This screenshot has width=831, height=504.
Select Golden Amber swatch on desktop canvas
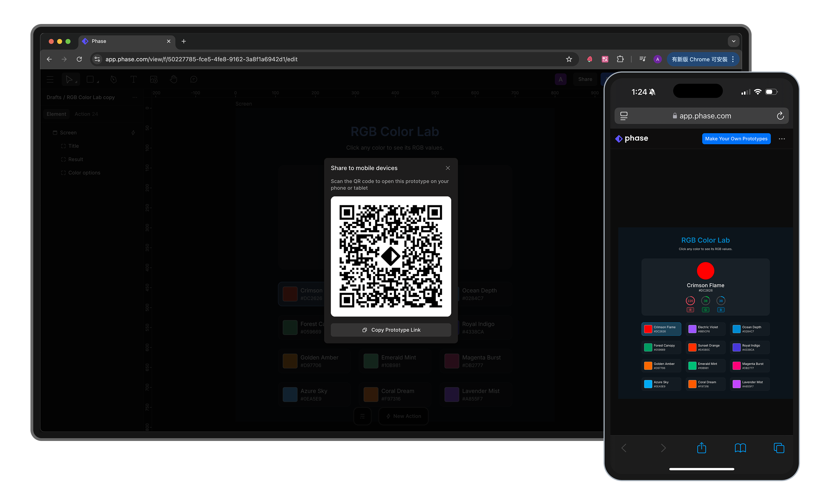pyautogui.click(x=290, y=361)
